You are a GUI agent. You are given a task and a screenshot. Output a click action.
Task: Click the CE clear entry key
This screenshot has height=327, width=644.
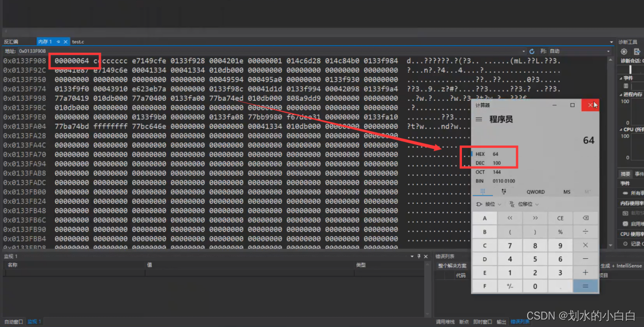(x=560, y=218)
